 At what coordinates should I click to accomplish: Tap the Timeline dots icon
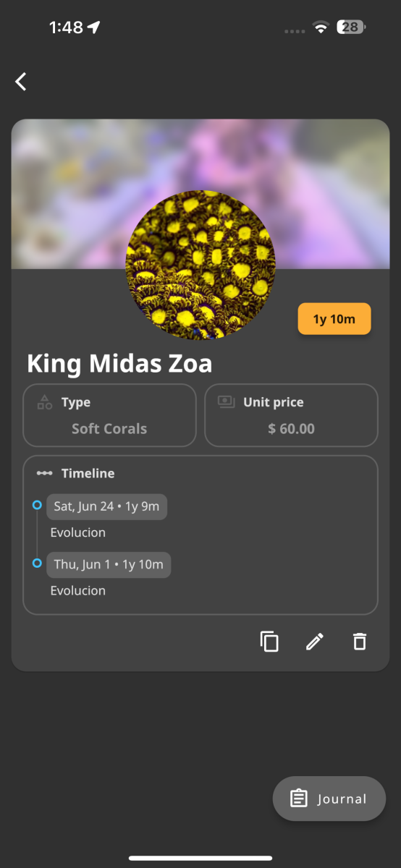click(45, 473)
